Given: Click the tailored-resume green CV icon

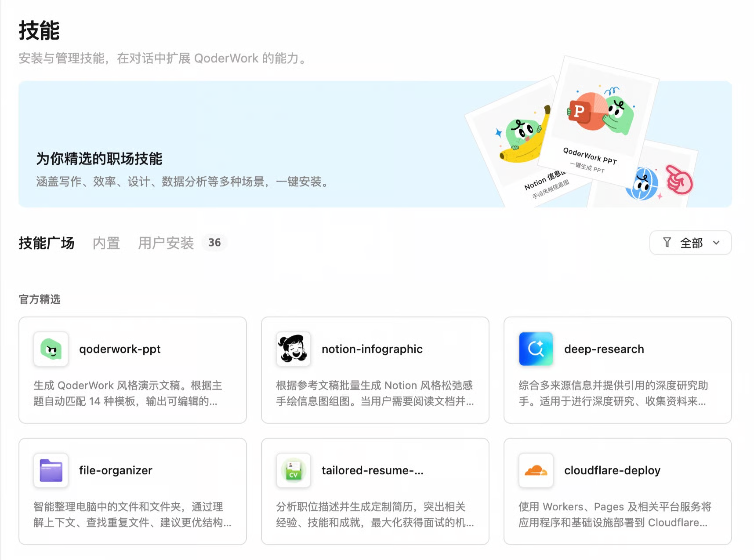Looking at the screenshot, I should click(x=294, y=470).
